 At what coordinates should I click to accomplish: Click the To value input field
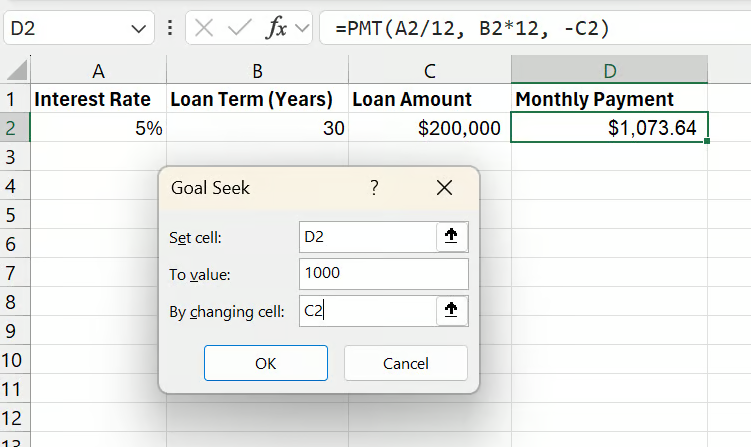(383, 274)
